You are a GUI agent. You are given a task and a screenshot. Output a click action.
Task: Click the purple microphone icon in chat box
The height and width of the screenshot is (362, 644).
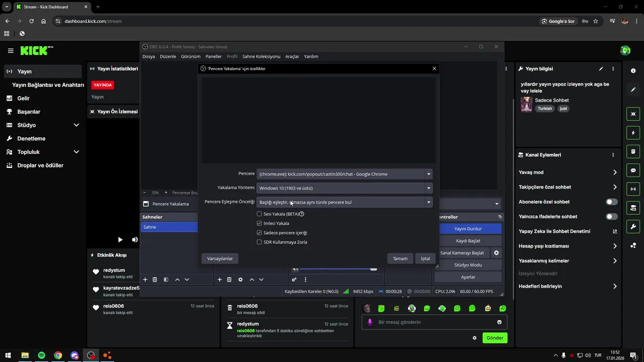370,322
